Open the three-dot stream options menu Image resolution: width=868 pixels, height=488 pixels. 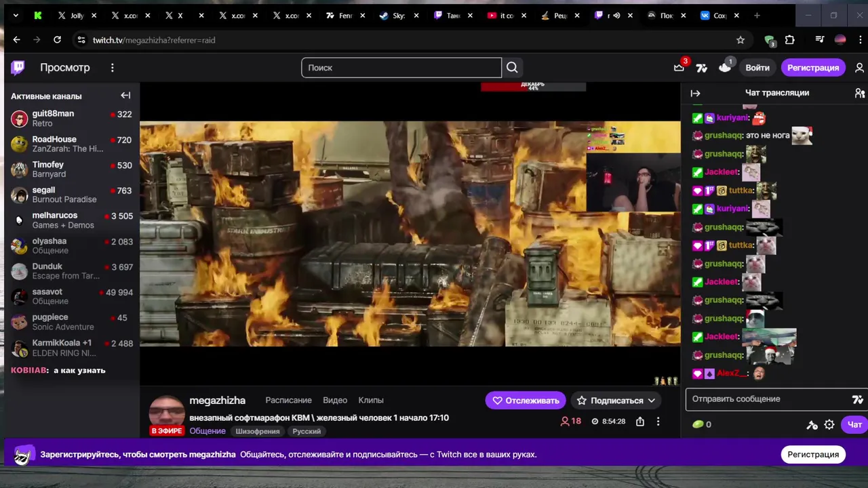(x=658, y=422)
